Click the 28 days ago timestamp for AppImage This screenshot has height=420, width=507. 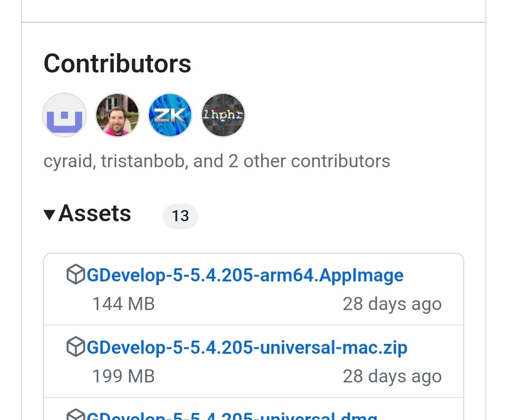point(392,303)
